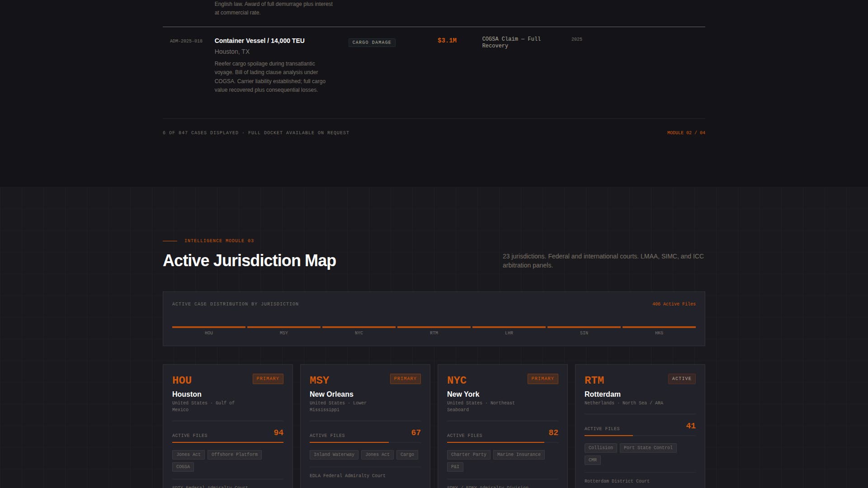This screenshot has height=488, width=868.
Task: Toggle the PRIMARY badge on the Houston card
Action: tap(268, 379)
